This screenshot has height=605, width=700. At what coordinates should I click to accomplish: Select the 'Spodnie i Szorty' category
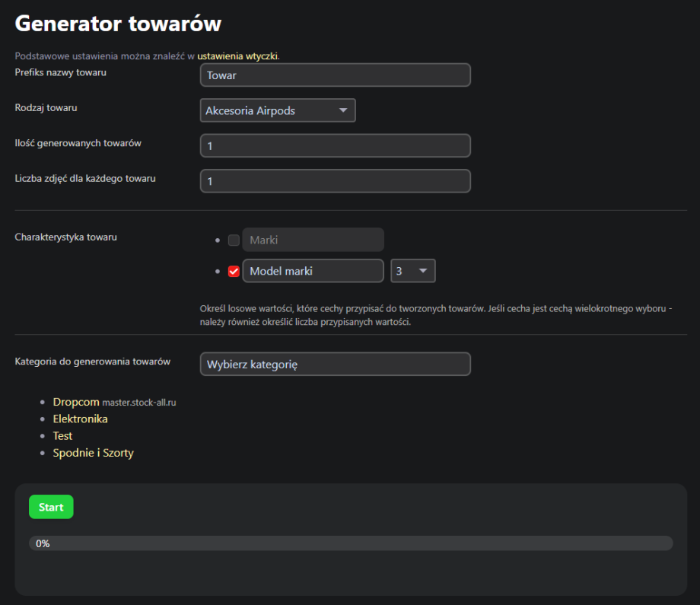tap(93, 453)
